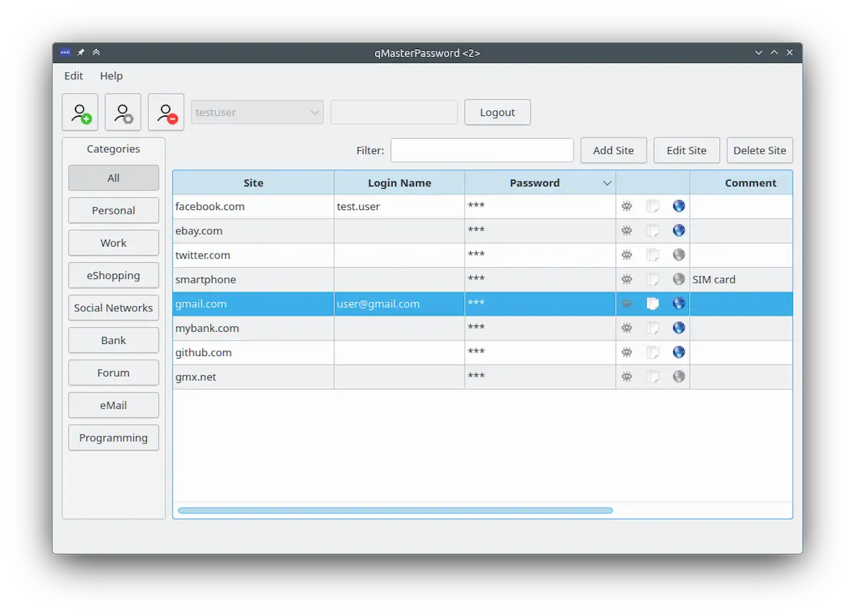Screen dimensions: 855x616
Task: Show gmx.net password with eye icon
Action: [x=626, y=376]
